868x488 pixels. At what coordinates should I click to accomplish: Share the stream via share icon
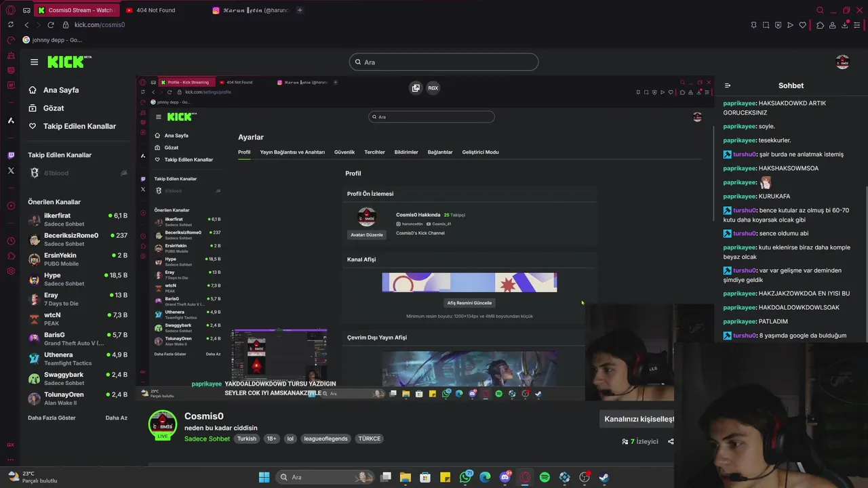click(x=671, y=441)
